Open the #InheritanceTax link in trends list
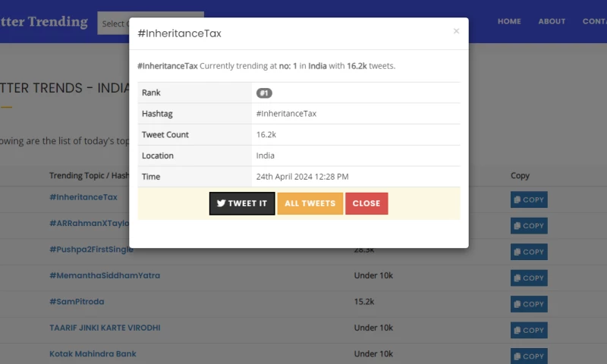The width and height of the screenshot is (607, 364). (x=83, y=197)
